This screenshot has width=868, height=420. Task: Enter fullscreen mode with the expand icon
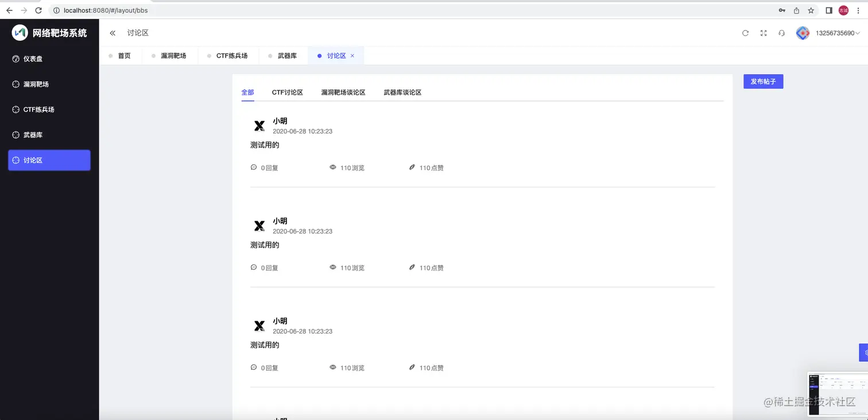click(x=763, y=33)
